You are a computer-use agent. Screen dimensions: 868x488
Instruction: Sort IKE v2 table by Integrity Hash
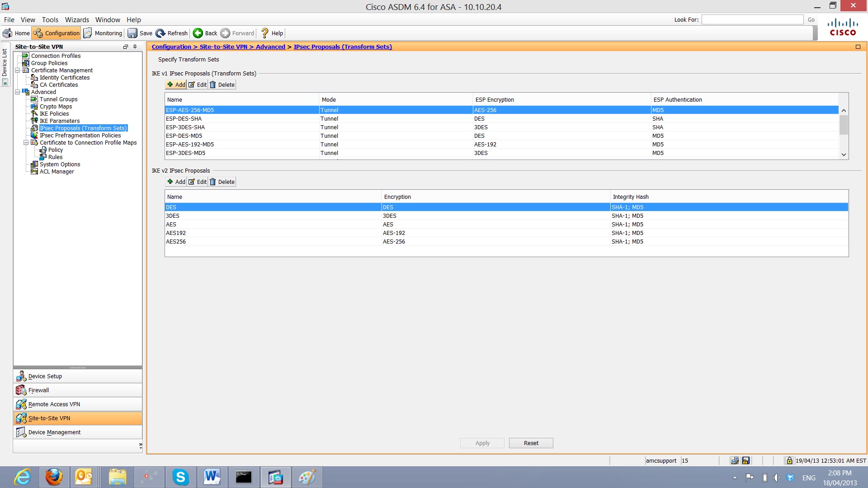click(729, 197)
